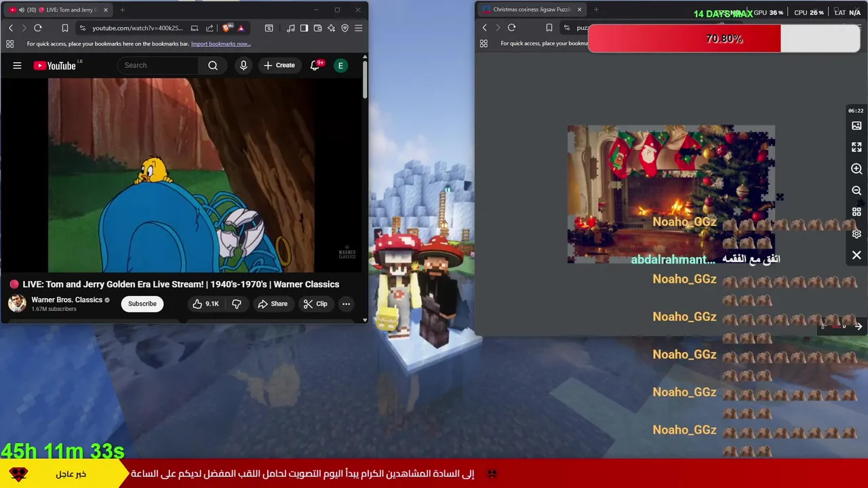868x488 pixels.
Task: Click the Tom and Jerry video player
Action: click(181, 175)
